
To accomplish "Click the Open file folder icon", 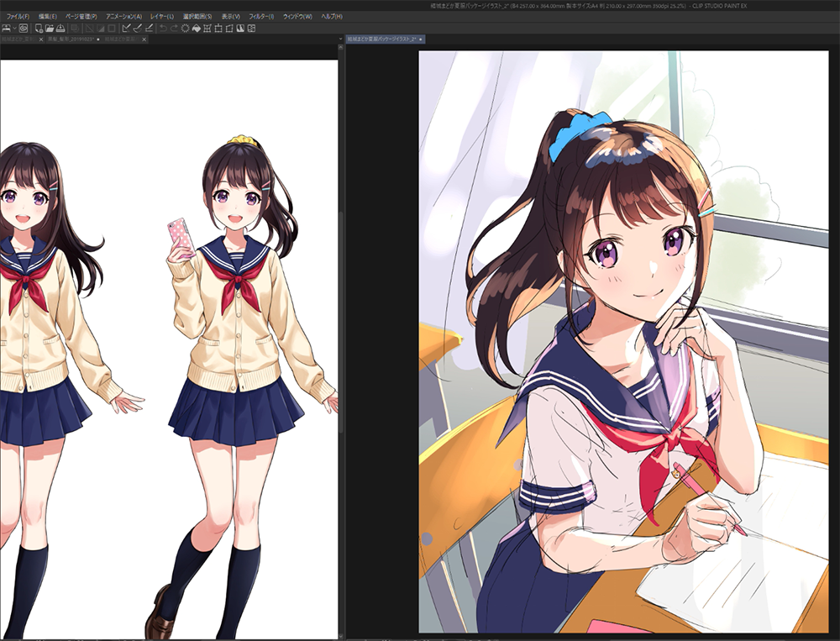I will tap(50, 28).
